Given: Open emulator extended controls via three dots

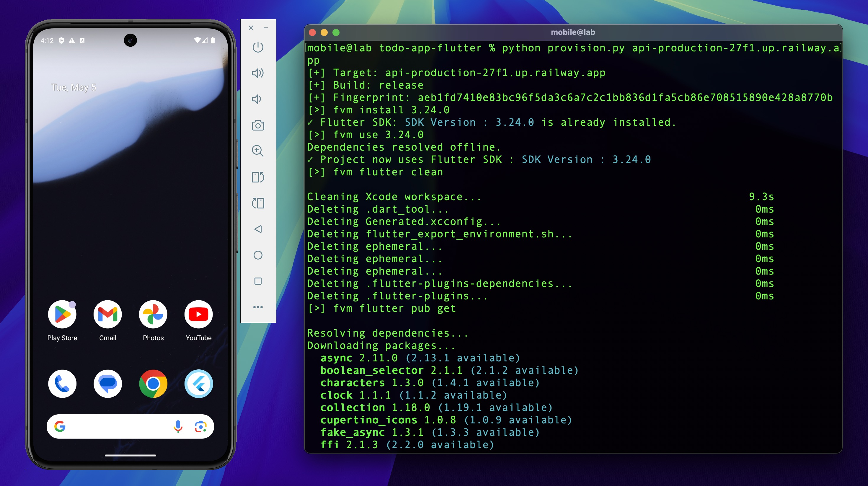Looking at the screenshot, I should click(258, 307).
